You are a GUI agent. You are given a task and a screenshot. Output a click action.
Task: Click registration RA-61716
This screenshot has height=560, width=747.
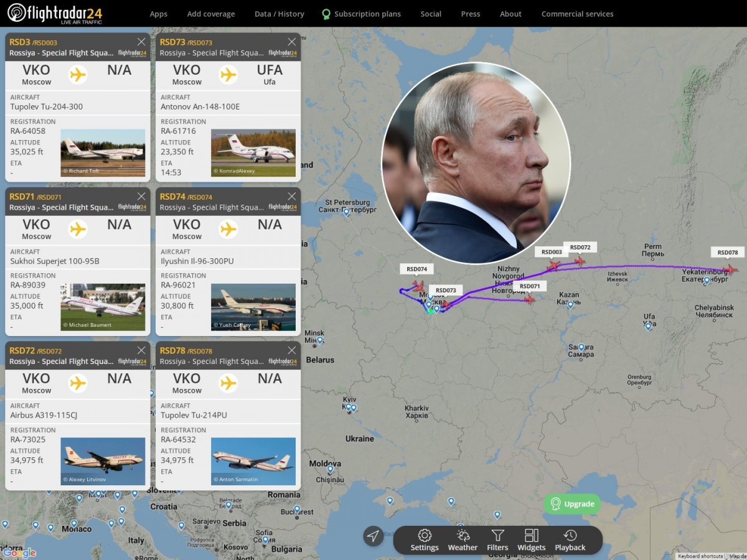coord(178,131)
